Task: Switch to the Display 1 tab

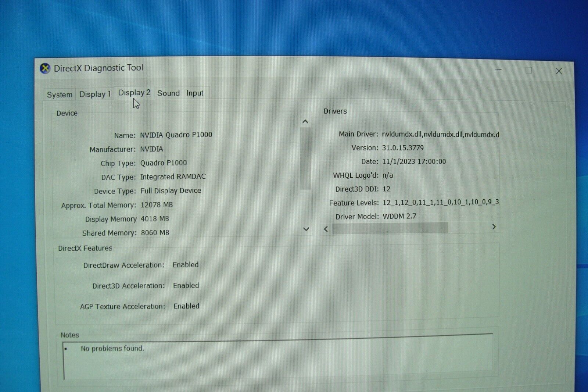Action: 95,94
